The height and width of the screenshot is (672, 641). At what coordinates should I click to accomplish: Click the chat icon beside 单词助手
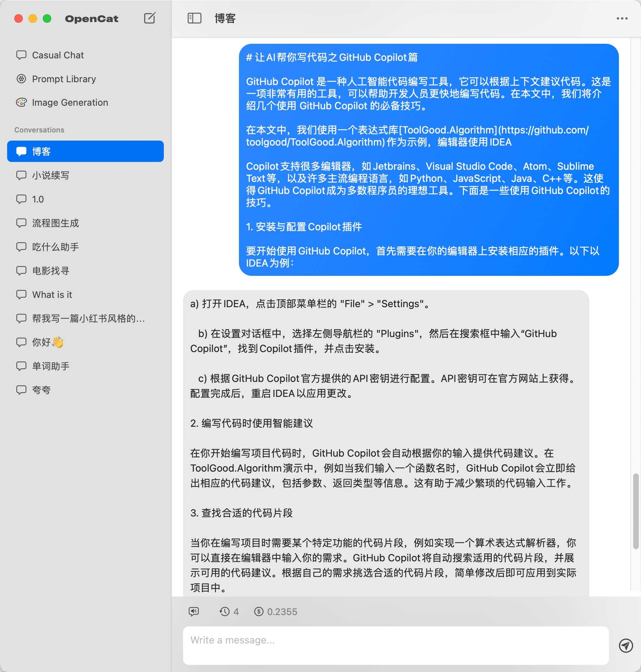(x=21, y=366)
